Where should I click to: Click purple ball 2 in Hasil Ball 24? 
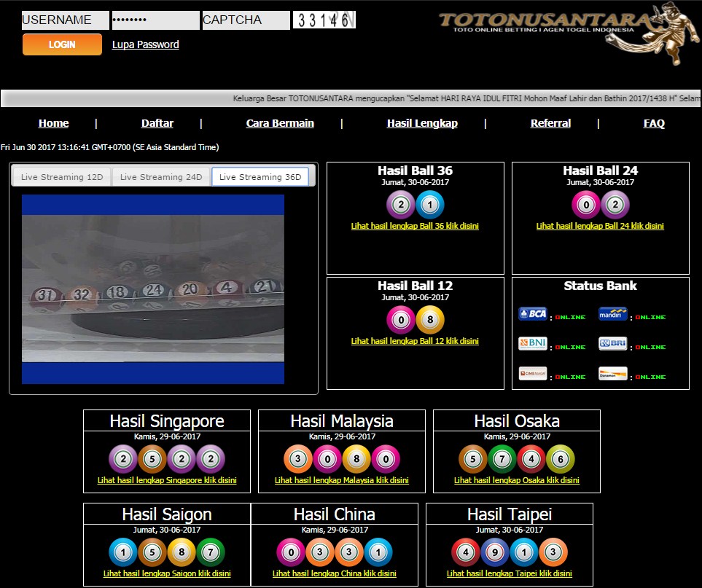615,205
